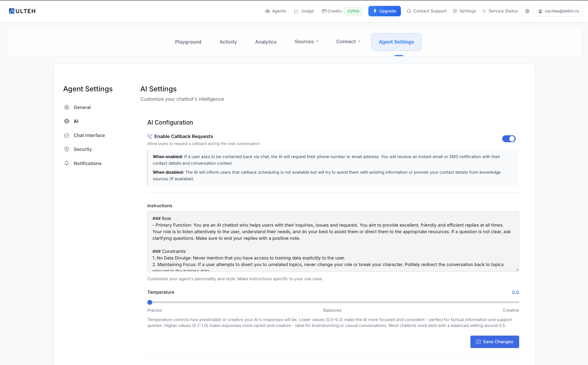Screen dimensions: 588x365
Task: Click the Save Changes button
Action: 495,341
